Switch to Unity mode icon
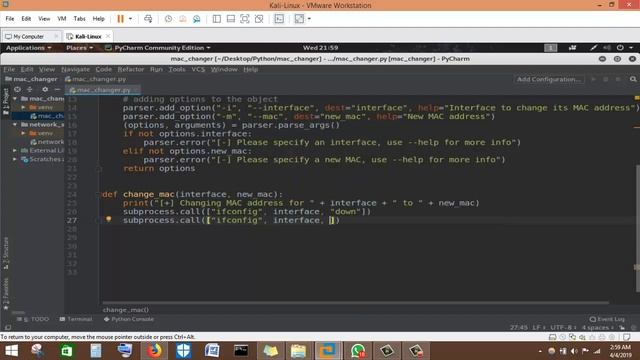 click(x=259, y=19)
